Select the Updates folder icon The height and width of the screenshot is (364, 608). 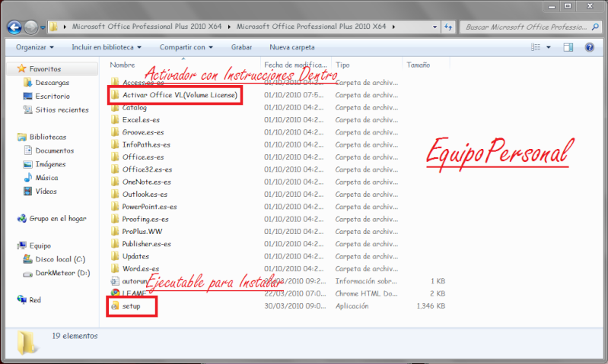click(x=115, y=256)
